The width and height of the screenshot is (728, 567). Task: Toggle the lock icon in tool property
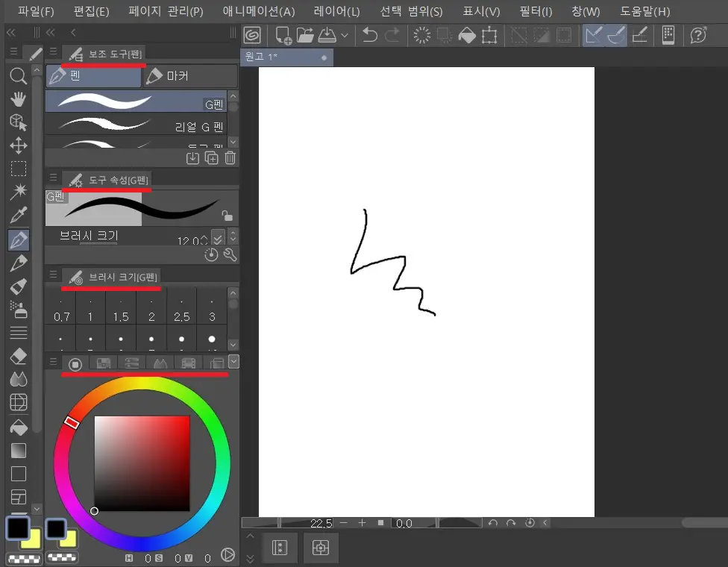(x=227, y=216)
